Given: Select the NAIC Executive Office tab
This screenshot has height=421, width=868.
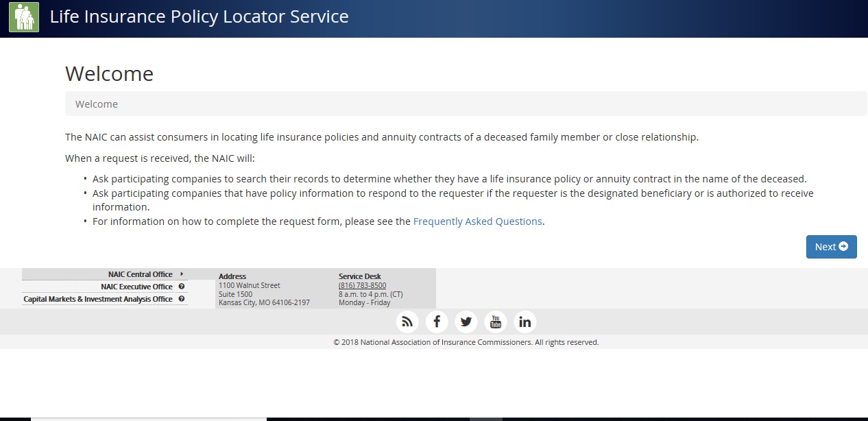Looking at the screenshot, I should (136, 287).
